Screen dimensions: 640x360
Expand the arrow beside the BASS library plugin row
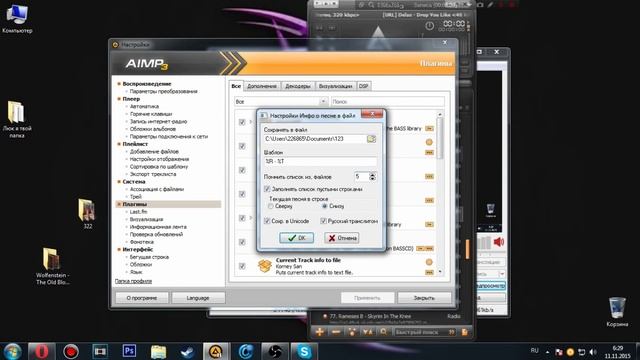click(251, 122)
